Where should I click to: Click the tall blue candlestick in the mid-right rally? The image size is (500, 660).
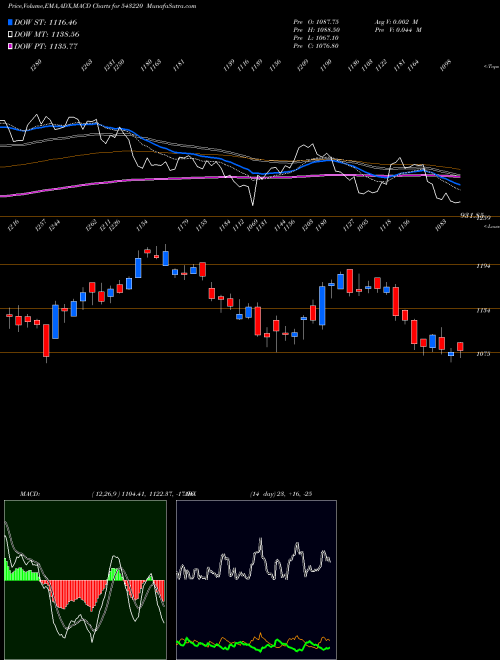322,306
